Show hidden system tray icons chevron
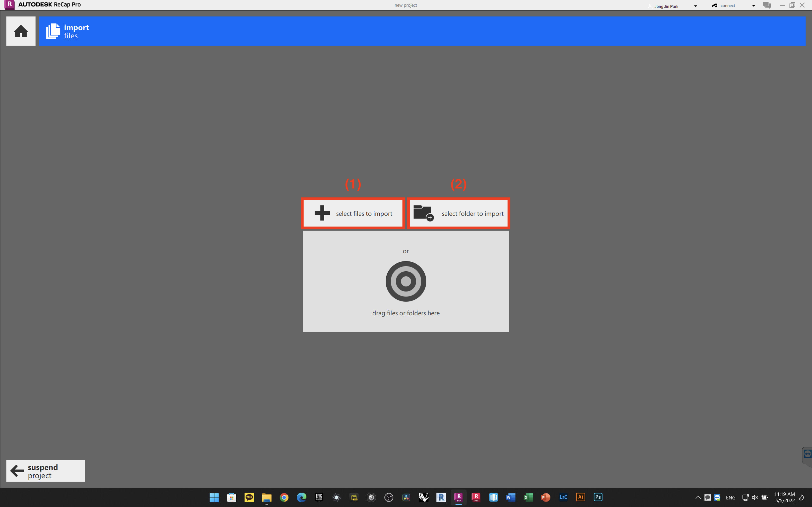 click(698, 497)
